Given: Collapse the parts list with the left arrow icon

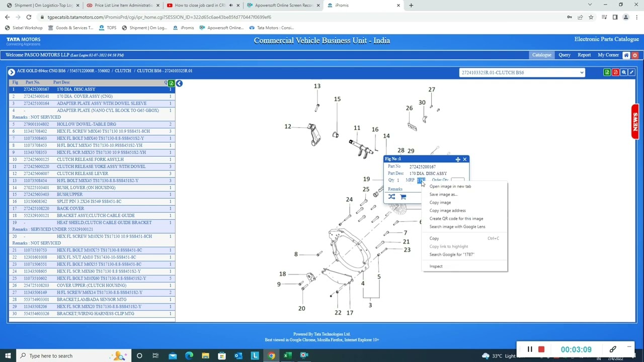Looking at the screenshot, I should click(179, 83).
